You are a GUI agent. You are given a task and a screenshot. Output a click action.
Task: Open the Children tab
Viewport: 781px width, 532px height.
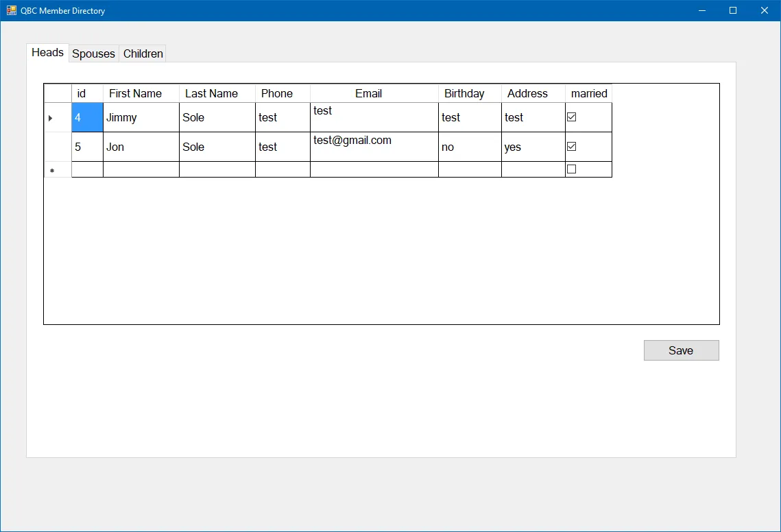[x=143, y=53]
